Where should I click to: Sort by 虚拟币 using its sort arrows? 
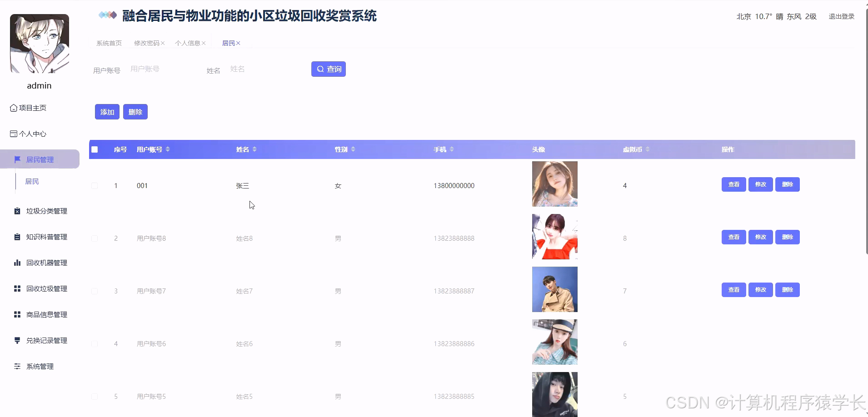click(648, 149)
